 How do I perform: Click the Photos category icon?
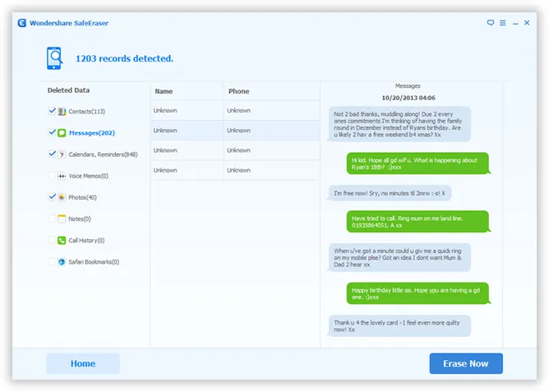(62, 197)
